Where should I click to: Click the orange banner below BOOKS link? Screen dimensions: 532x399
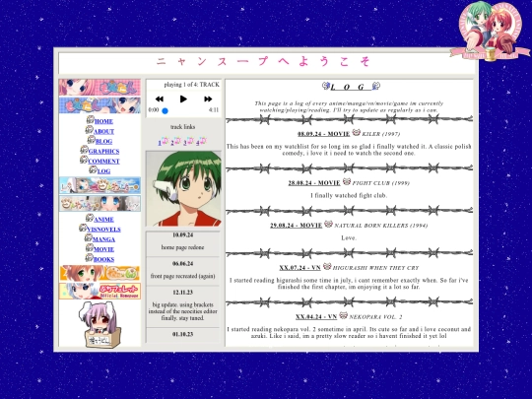pyautogui.click(x=100, y=273)
